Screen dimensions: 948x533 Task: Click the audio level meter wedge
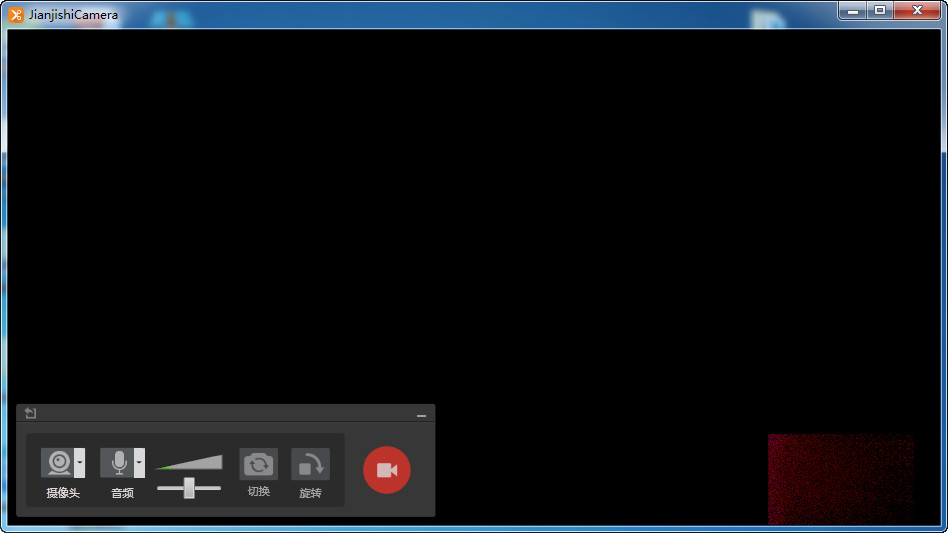(x=189, y=462)
